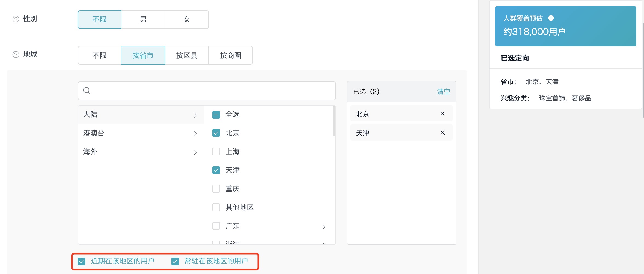644x274 pixels.
Task: Click the info icon next to 人群覆盖预估
Action: tap(551, 18)
